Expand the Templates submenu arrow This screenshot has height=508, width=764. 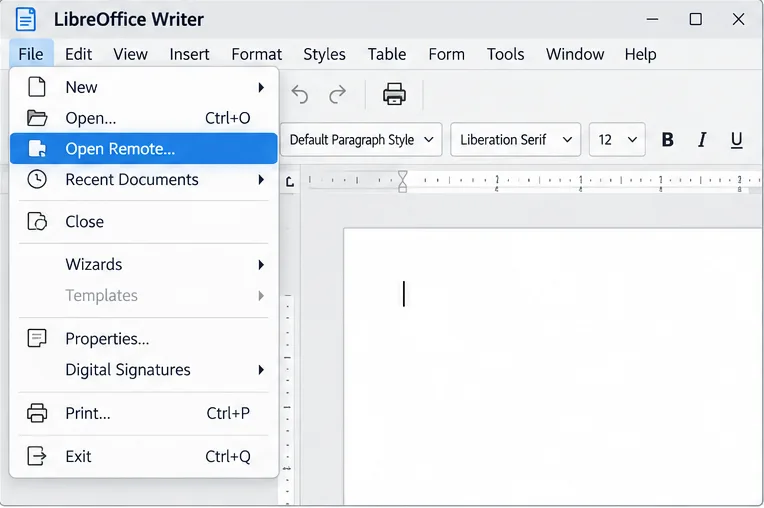point(261,296)
